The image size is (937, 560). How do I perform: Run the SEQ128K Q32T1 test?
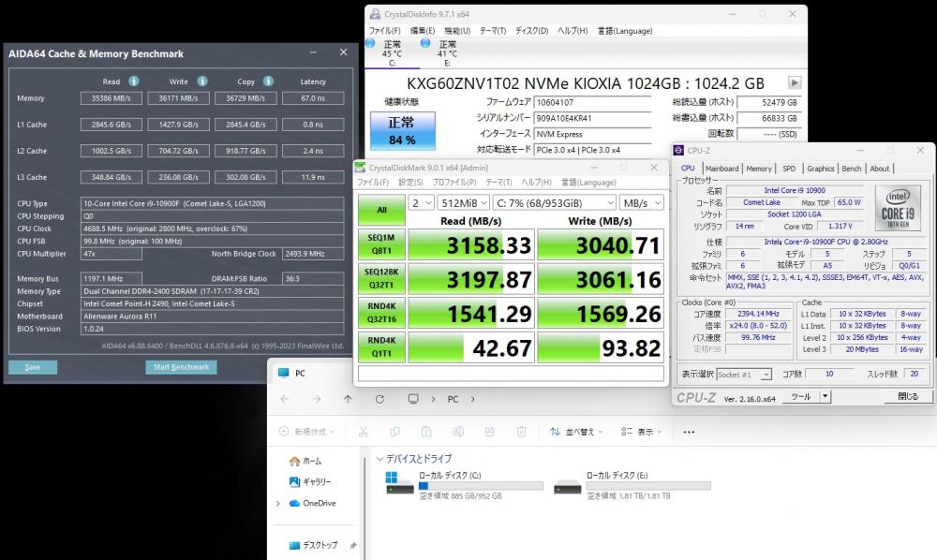(382, 279)
